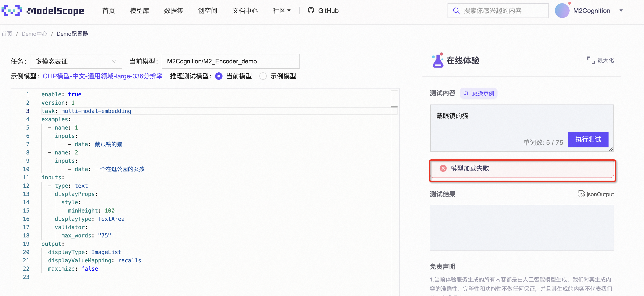This screenshot has width=644, height=296.
Task: Open 创空间 in the navigation bar
Action: 208,11
